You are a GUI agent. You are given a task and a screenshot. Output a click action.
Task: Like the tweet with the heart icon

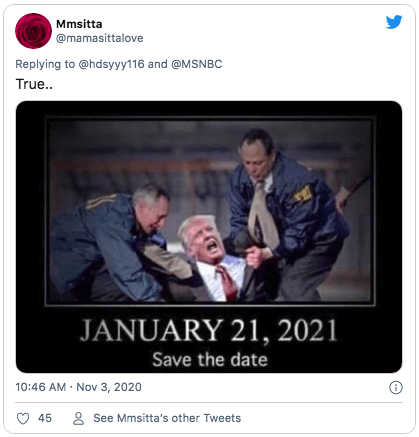23,418
